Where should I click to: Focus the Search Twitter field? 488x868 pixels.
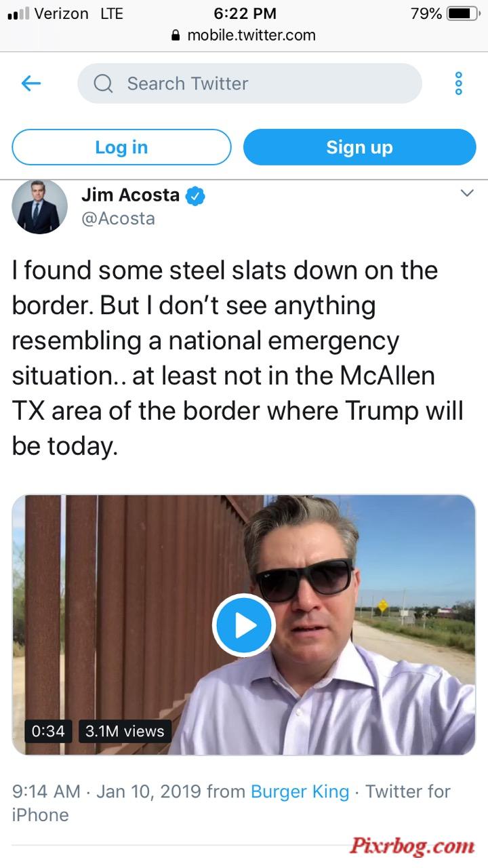point(249,83)
